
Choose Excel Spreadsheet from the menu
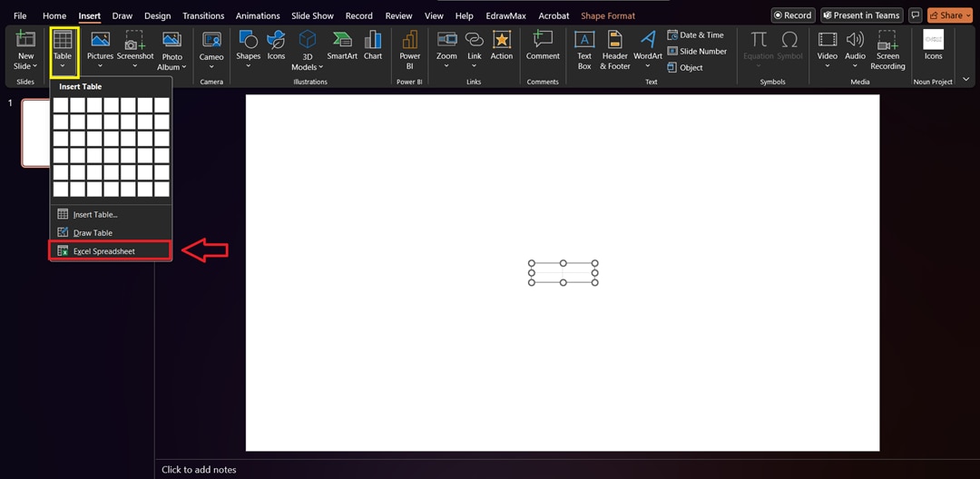(110, 251)
